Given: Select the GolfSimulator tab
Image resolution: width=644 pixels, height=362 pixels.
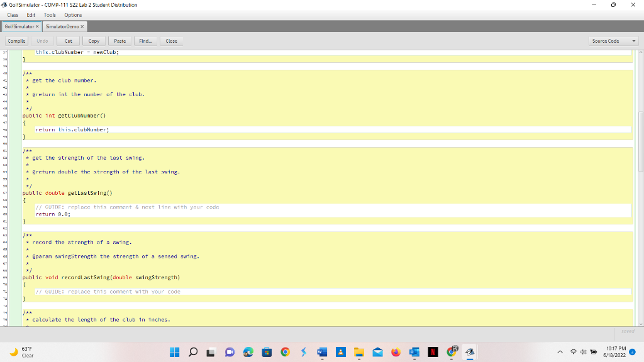Looking at the screenshot, I should 21,26.
